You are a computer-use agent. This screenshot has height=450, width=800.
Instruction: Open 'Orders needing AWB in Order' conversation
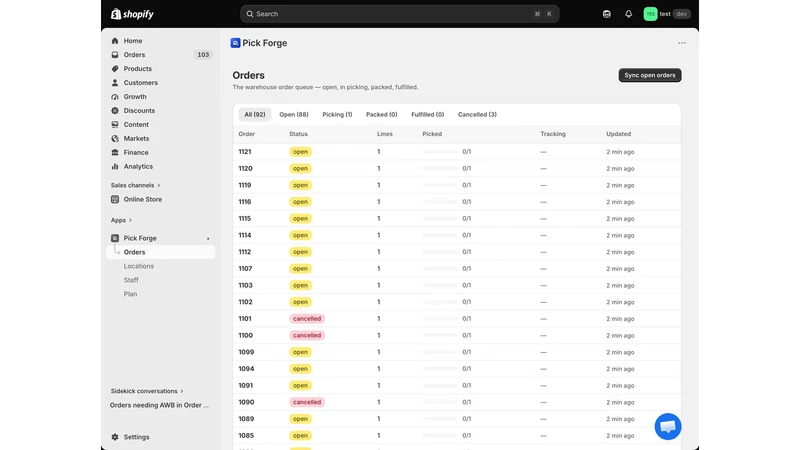(x=159, y=405)
